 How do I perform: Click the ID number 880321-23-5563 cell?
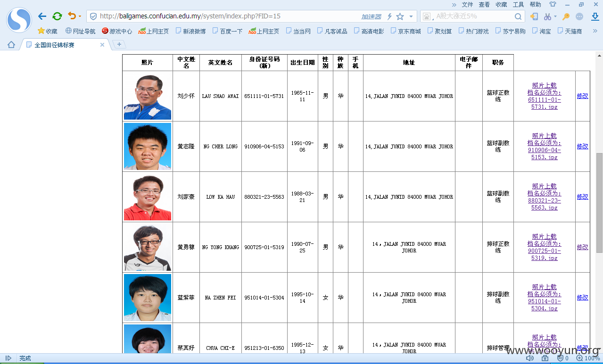[x=264, y=197]
